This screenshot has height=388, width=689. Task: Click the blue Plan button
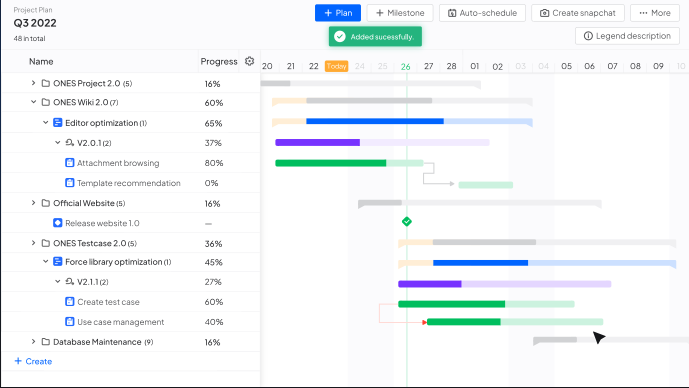click(x=338, y=13)
